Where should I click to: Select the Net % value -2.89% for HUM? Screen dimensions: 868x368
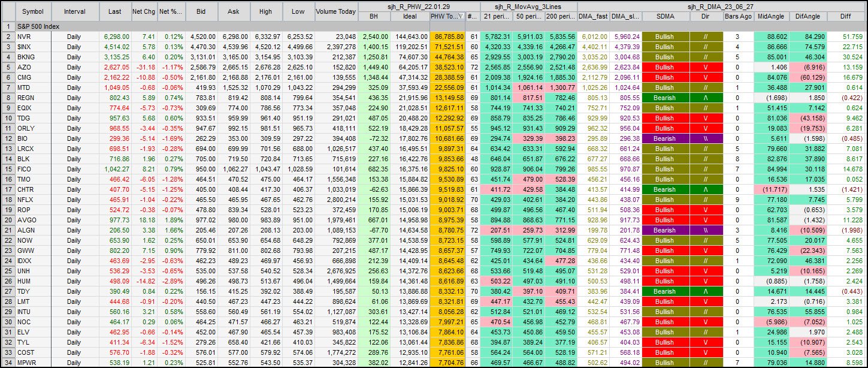click(171, 281)
